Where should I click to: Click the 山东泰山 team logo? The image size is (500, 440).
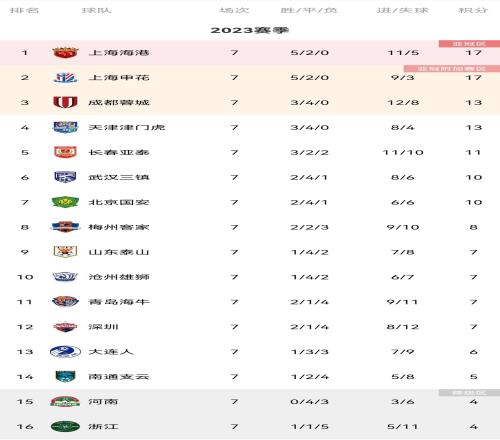click(65, 252)
